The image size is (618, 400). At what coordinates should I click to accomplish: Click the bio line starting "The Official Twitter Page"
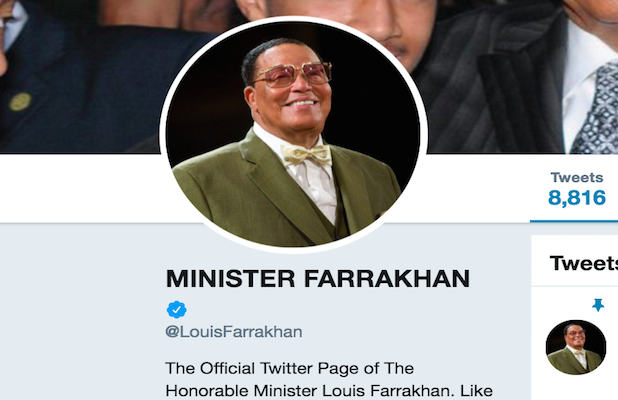(x=288, y=368)
